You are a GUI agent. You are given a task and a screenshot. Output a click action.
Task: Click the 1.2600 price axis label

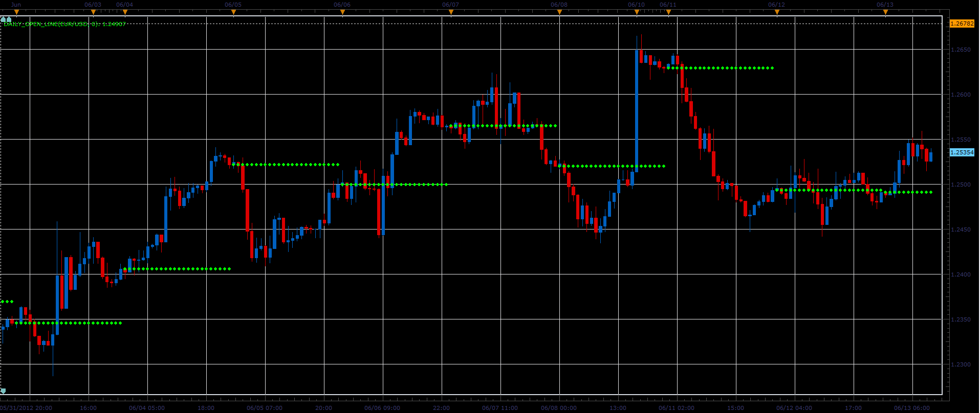click(x=961, y=95)
